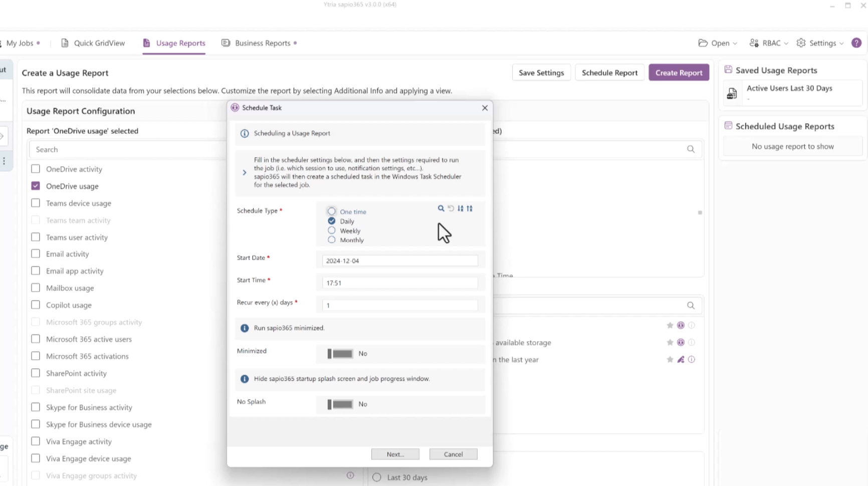Click the Active Users Last 30 Days report icon
Image resolution: width=868 pixels, height=486 pixels.
point(732,93)
